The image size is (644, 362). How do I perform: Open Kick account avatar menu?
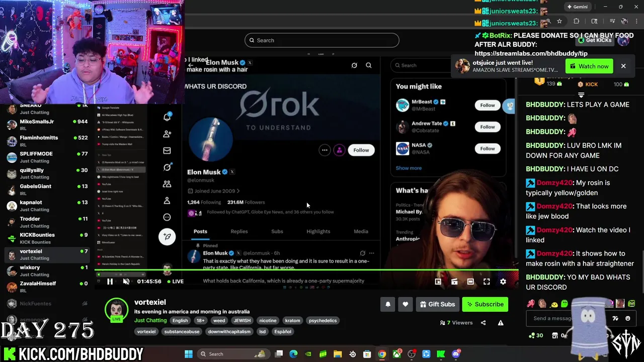pos(623,40)
